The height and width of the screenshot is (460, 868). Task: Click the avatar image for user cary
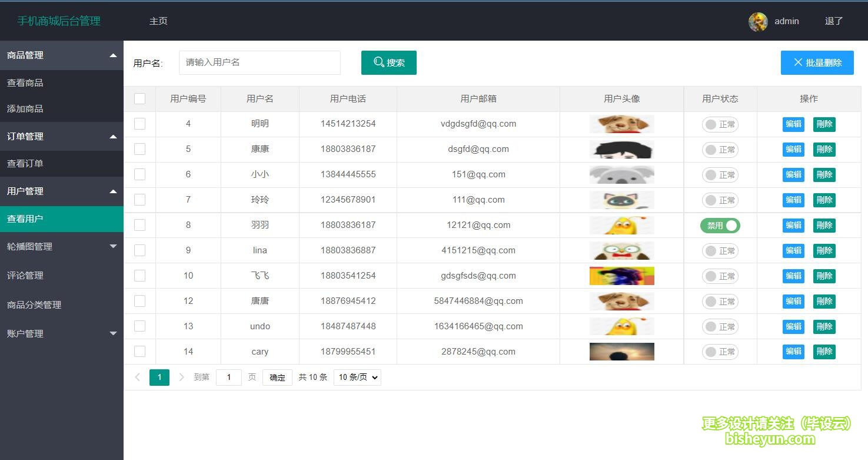(621, 352)
